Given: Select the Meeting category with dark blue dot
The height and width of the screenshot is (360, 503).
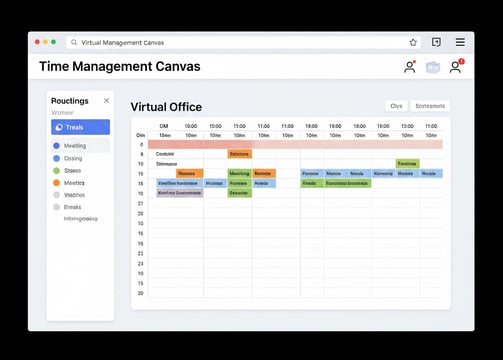Looking at the screenshot, I should click(x=80, y=146).
